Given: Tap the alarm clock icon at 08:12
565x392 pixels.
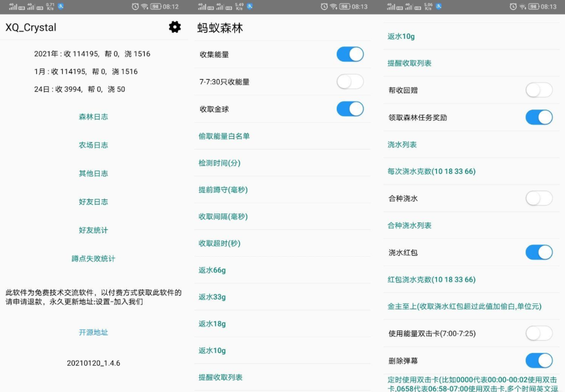Looking at the screenshot, I should point(135,6).
